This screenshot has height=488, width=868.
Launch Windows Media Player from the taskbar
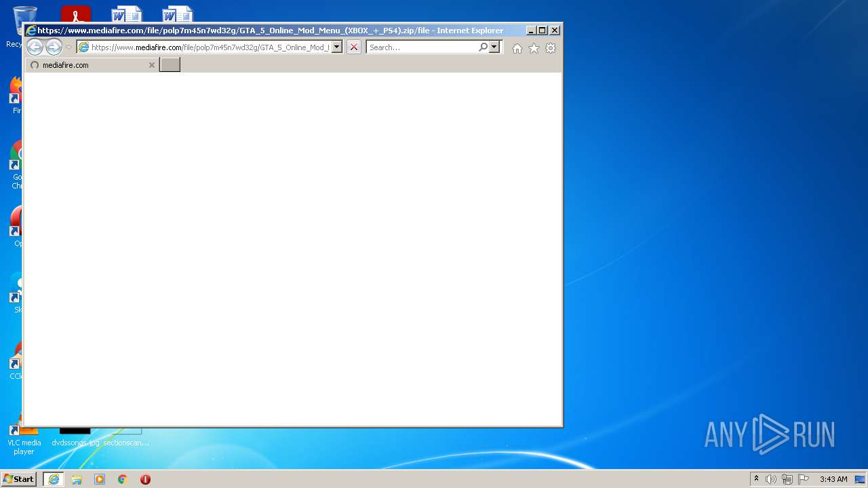(x=100, y=479)
